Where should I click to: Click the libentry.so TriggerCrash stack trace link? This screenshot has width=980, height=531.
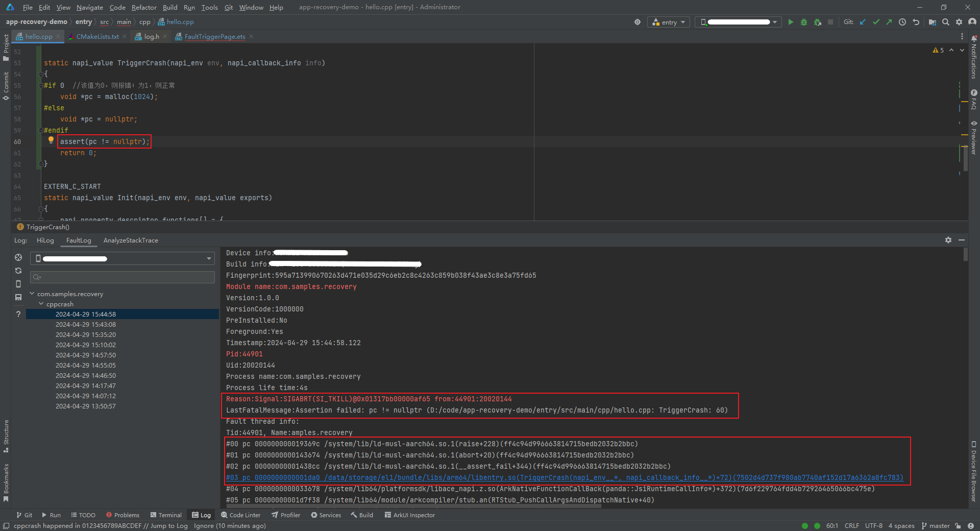click(564, 478)
